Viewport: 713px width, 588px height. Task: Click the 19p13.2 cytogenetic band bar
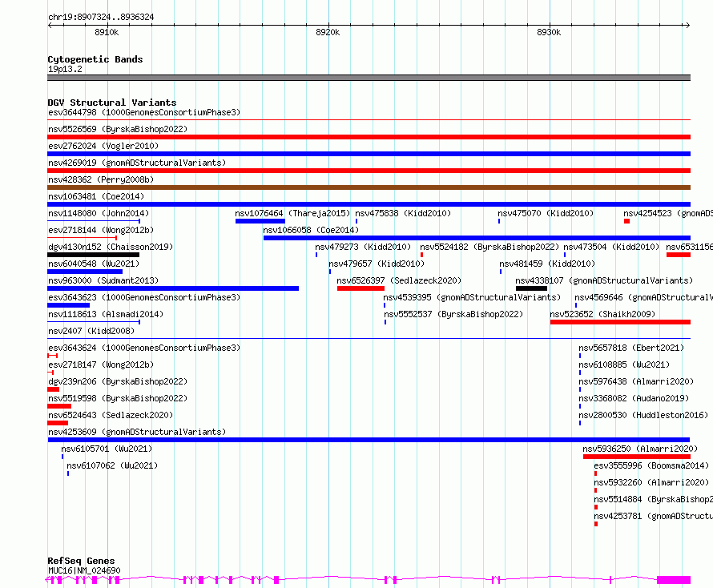369,78
